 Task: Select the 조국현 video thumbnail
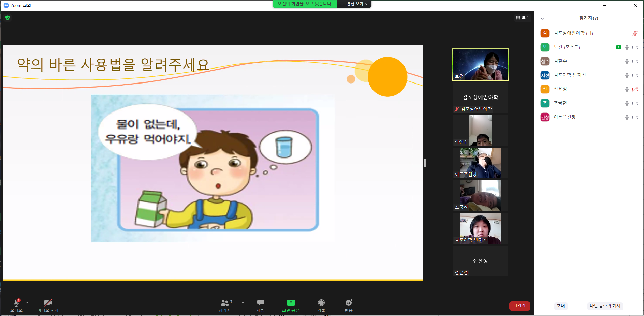click(x=481, y=196)
